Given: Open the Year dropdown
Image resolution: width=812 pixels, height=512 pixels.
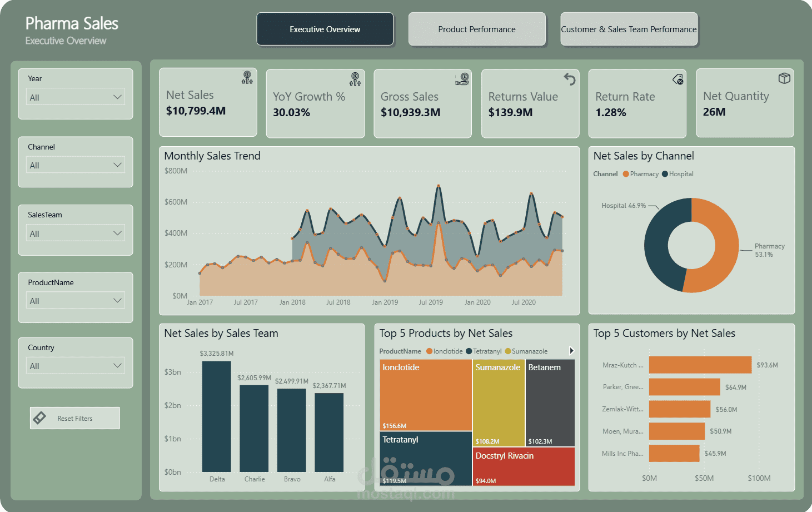Looking at the screenshot, I should (x=76, y=97).
